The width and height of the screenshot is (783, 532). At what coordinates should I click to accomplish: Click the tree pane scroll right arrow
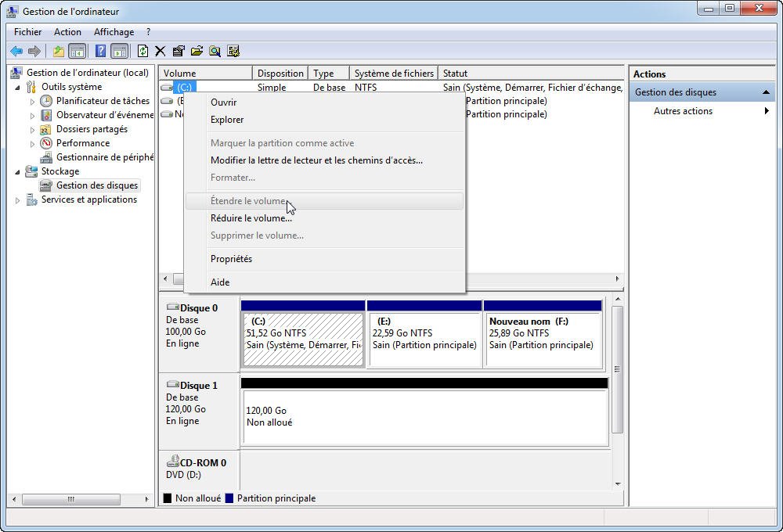point(146,499)
